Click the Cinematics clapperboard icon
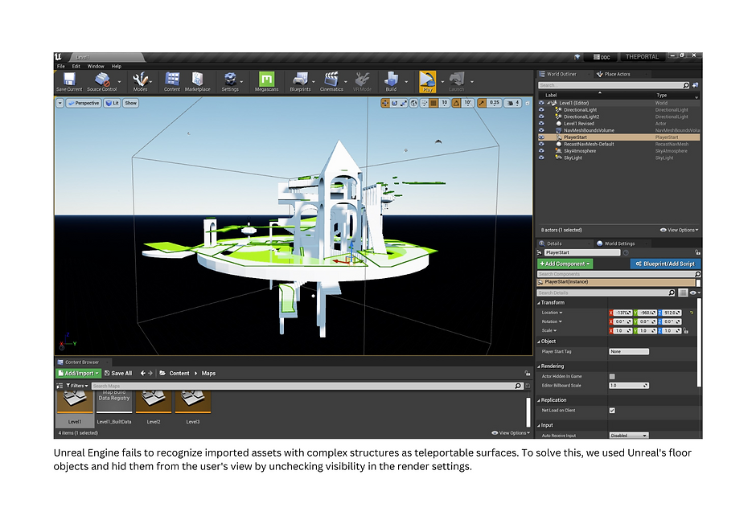The image size is (756, 532). 331,80
